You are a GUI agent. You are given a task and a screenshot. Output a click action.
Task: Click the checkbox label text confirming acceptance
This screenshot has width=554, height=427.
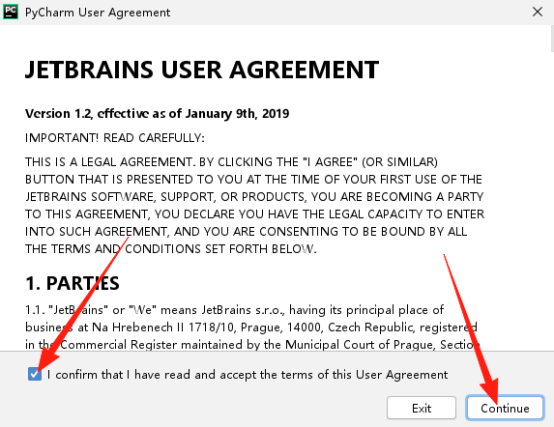(x=247, y=374)
